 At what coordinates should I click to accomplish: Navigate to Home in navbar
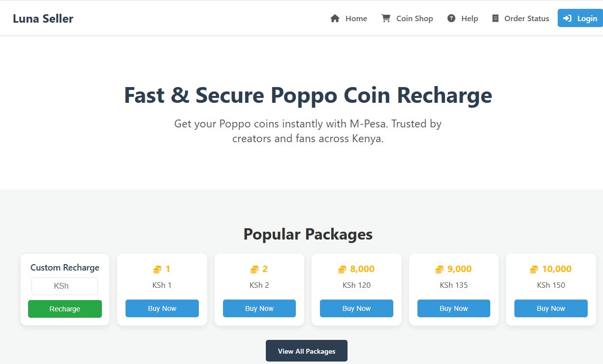pyautogui.click(x=356, y=19)
